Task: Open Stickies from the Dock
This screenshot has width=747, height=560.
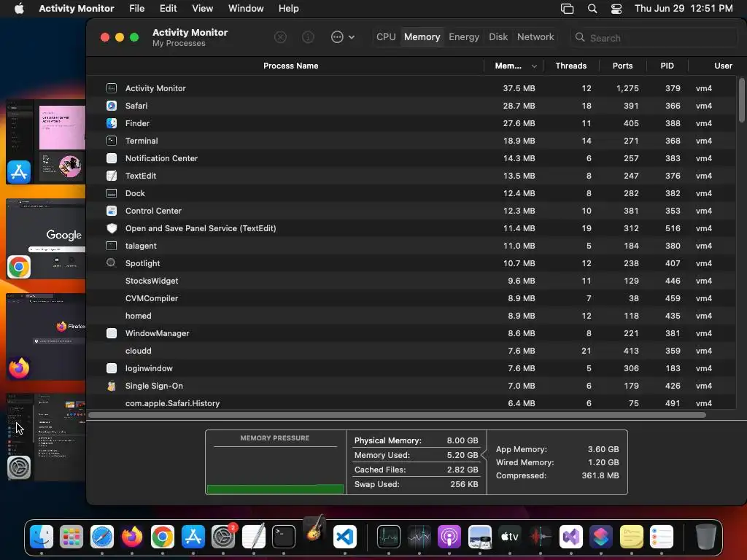Action: [631, 537]
